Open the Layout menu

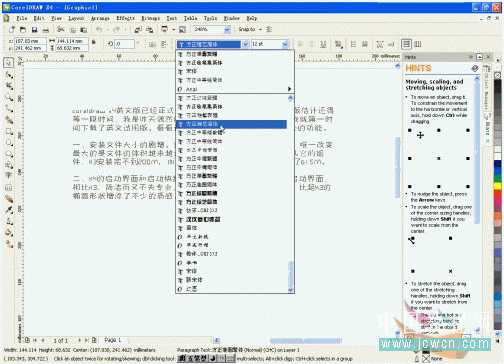76,18
